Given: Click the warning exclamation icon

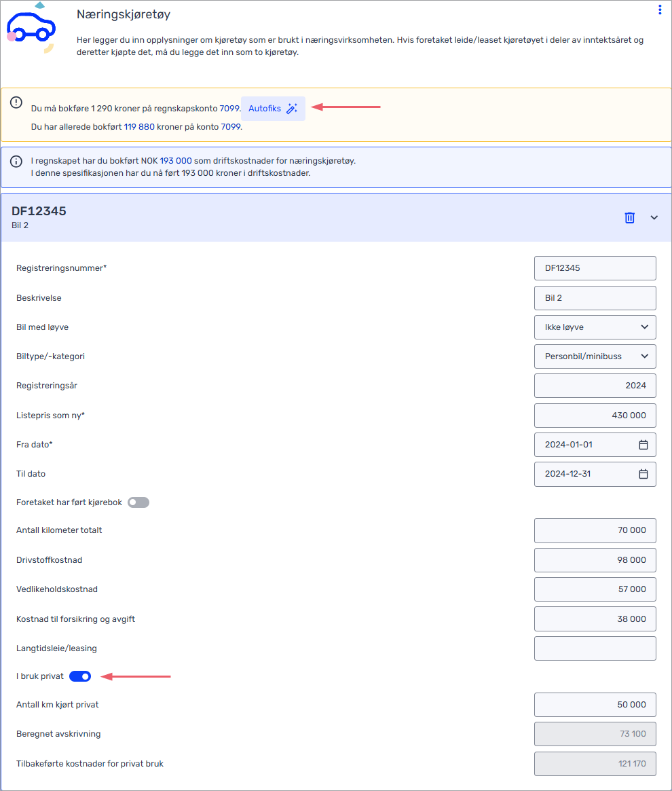Looking at the screenshot, I should point(16,103).
